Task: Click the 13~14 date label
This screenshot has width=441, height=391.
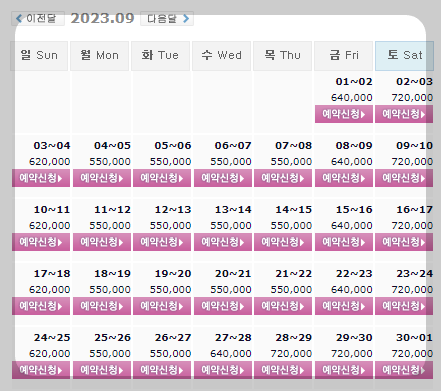Action: (233, 210)
